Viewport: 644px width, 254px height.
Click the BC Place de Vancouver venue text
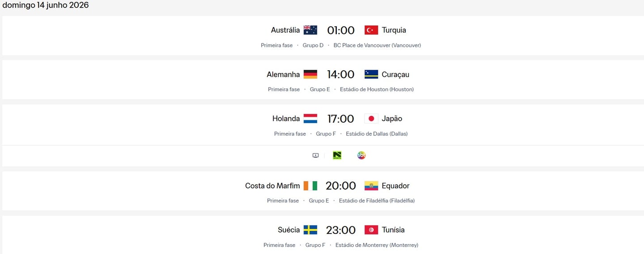click(377, 45)
